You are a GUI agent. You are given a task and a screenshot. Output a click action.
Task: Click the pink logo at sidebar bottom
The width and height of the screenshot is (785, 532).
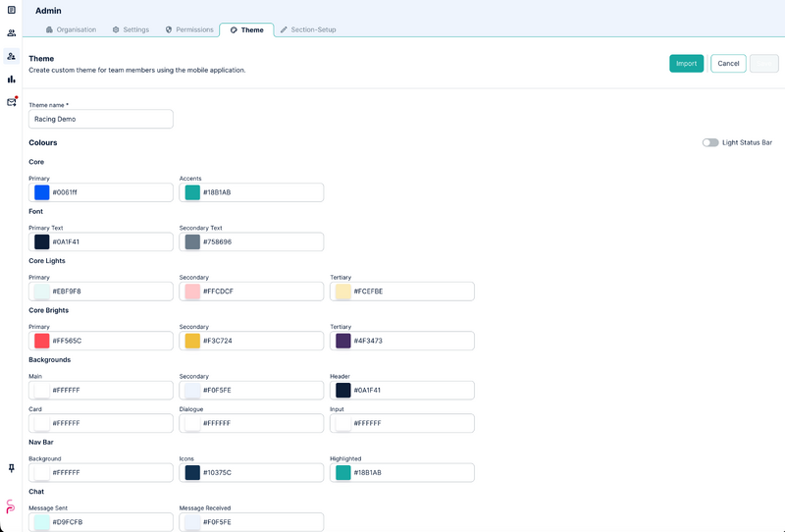[11, 506]
